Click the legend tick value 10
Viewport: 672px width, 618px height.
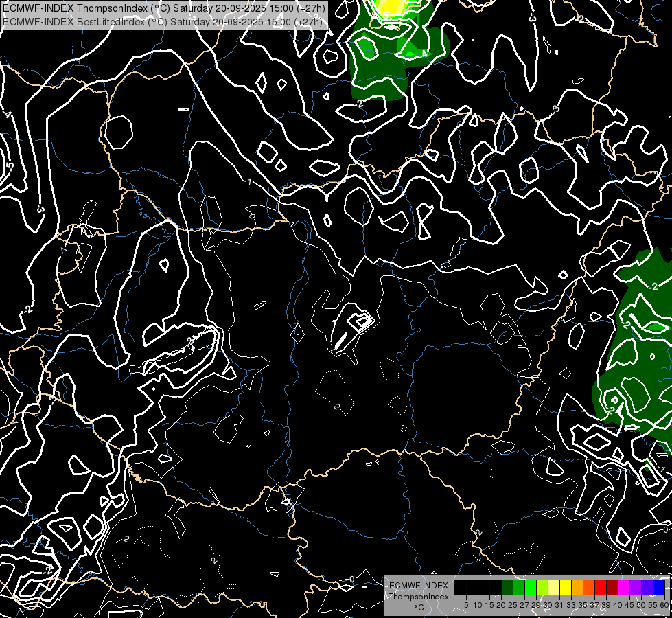click(478, 605)
